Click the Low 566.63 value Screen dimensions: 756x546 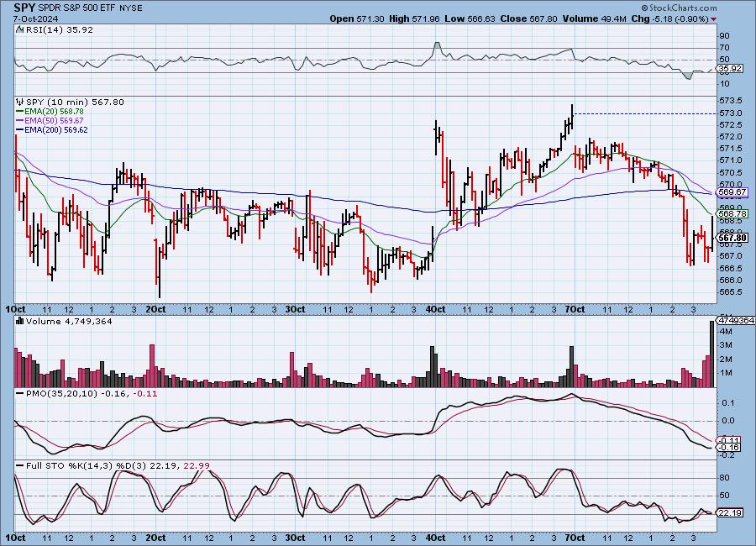tap(470, 18)
